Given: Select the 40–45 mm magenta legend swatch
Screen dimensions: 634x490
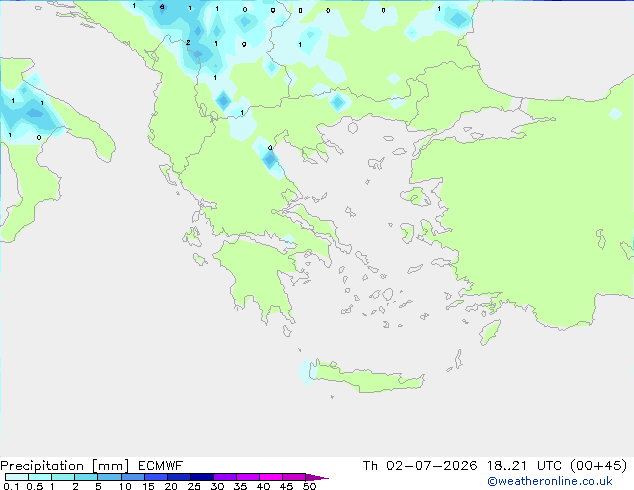Looking at the screenshot, I should pyautogui.click(x=271, y=477).
